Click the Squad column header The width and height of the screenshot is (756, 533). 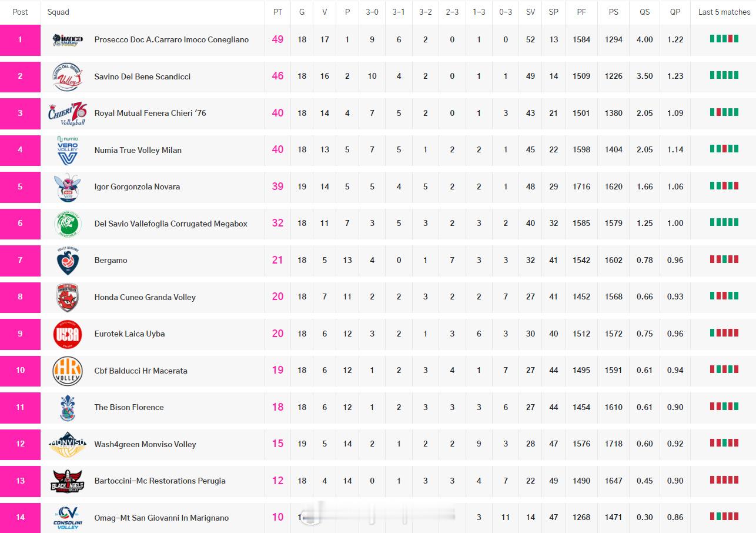pyautogui.click(x=58, y=12)
